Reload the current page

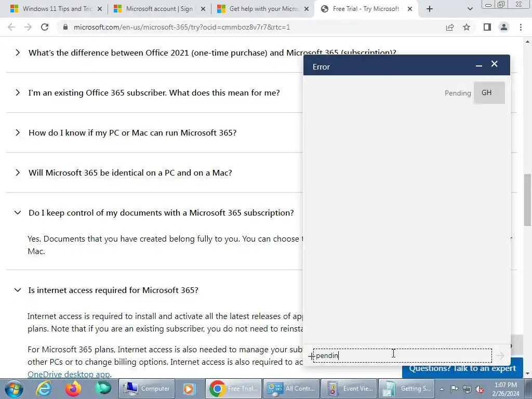click(x=45, y=27)
